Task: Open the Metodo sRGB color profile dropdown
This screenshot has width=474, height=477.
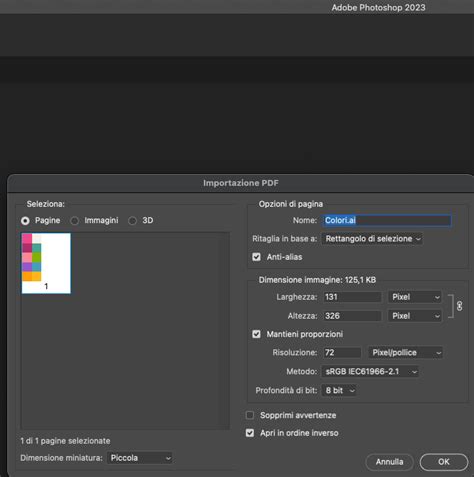Action: pos(370,371)
